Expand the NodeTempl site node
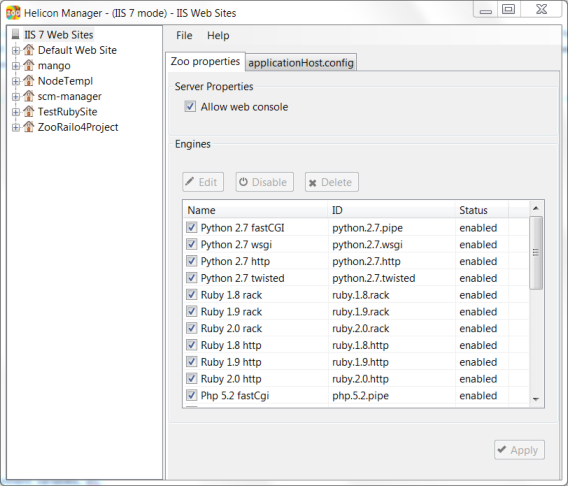This screenshot has width=568, height=486. point(16,81)
